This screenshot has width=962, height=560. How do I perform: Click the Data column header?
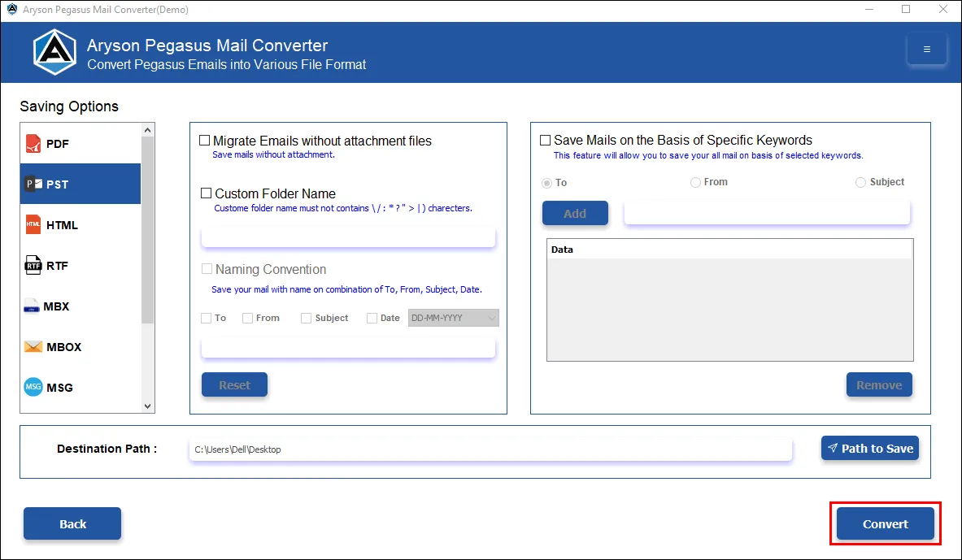(729, 250)
